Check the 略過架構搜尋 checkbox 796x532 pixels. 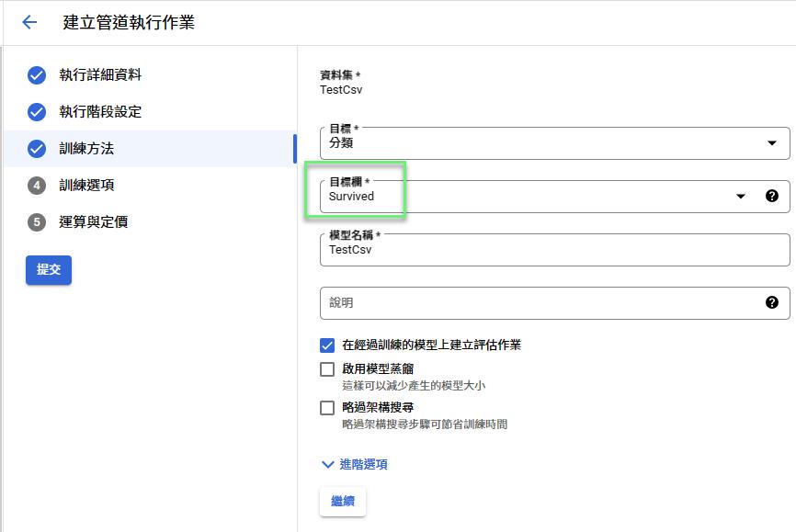[327, 408]
